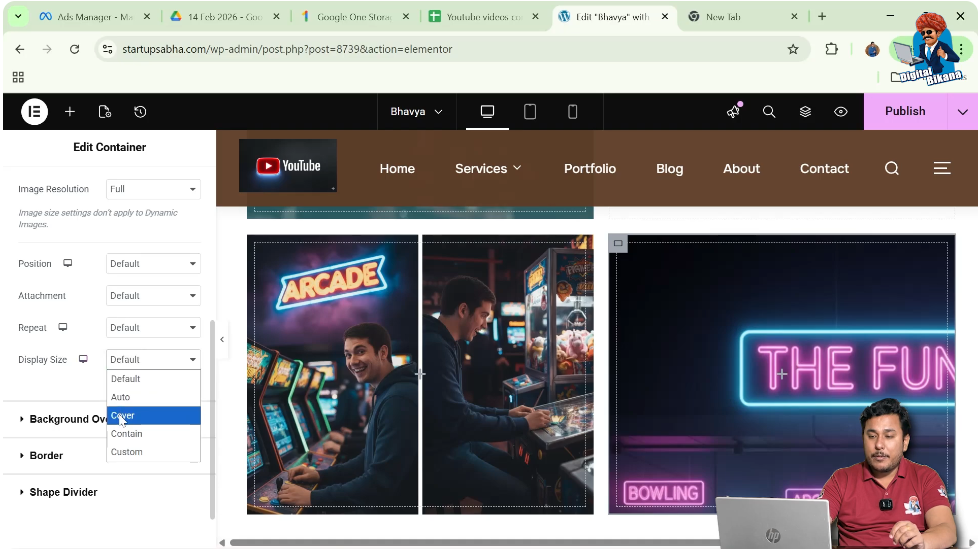Open Elementor finder search icon
980x551 pixels.
point(769,112)
